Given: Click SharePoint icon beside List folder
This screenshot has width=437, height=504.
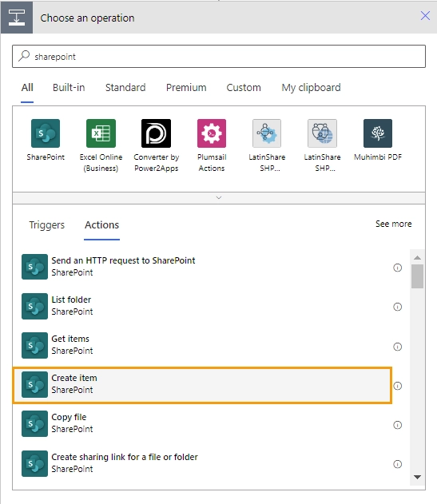Looking at the screenshot, I should (x=34, y=306).
